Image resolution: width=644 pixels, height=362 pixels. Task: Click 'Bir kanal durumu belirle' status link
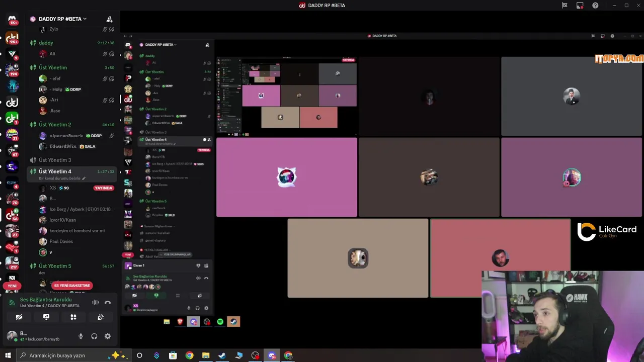click(x=62, y=178)
